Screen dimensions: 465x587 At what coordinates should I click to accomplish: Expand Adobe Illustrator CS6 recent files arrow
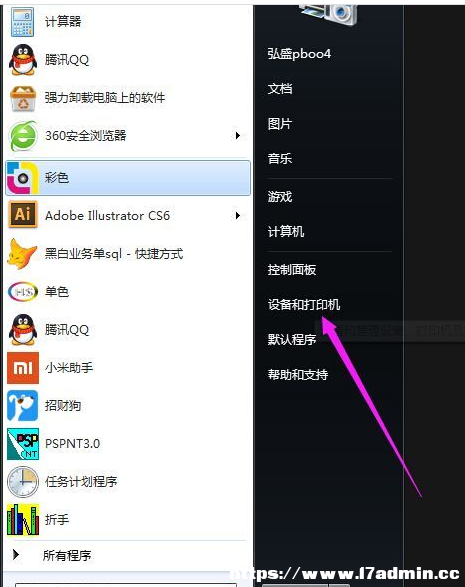coord(237,215)
